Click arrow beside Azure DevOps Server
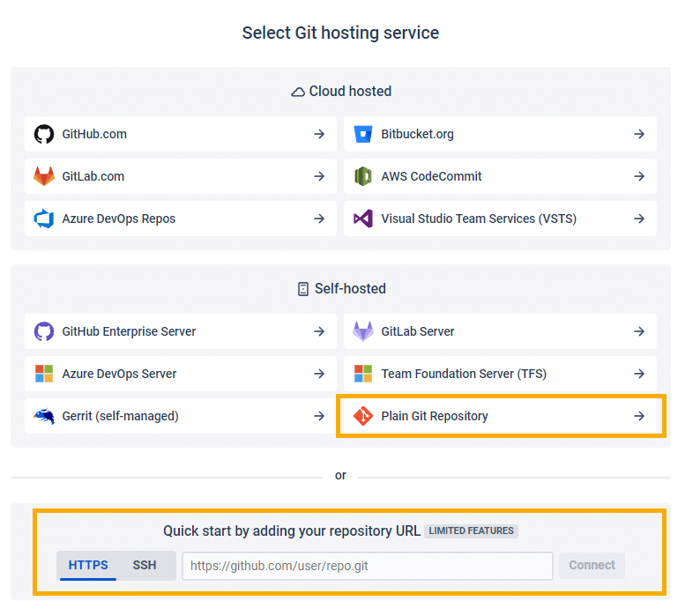 [319, 374]
